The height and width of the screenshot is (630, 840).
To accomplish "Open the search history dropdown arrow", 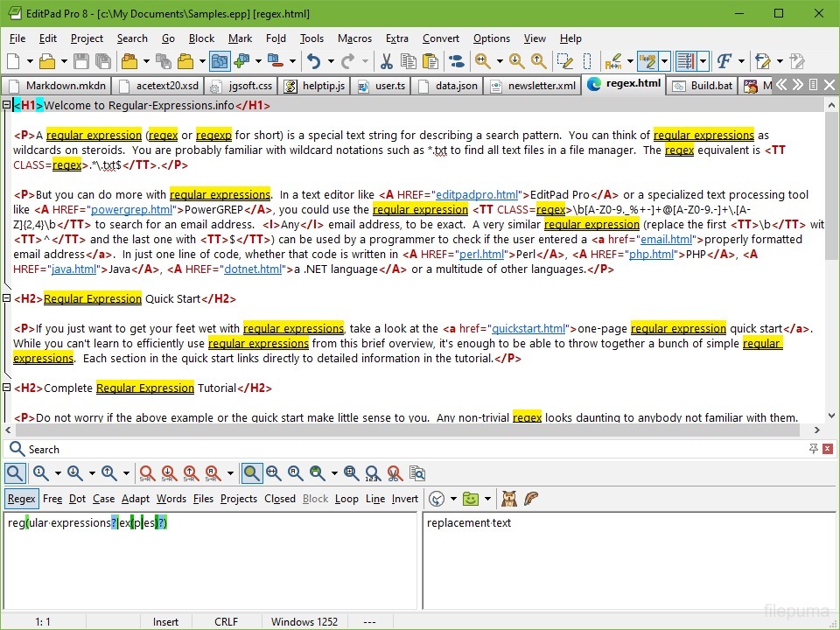I will (x=453, y=499).
